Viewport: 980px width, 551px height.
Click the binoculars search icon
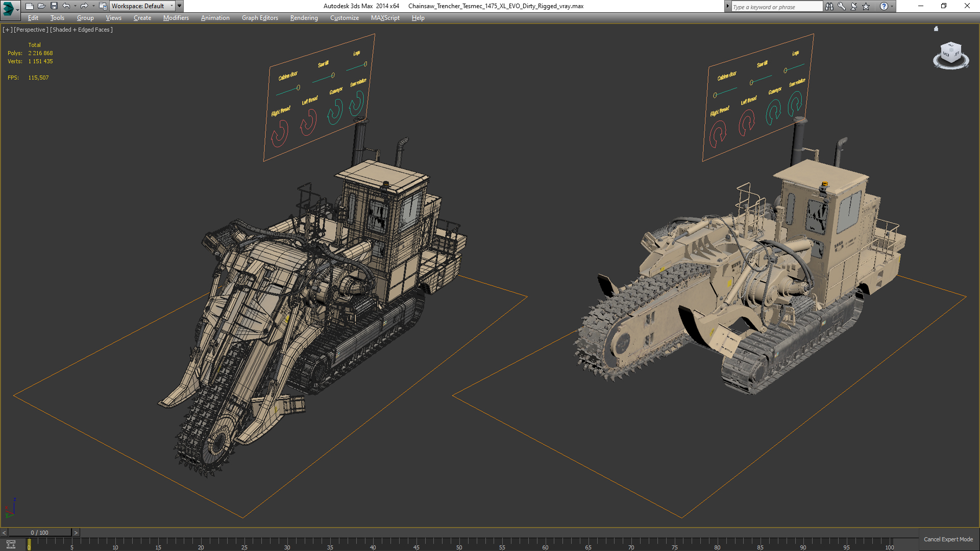(829, 6)
